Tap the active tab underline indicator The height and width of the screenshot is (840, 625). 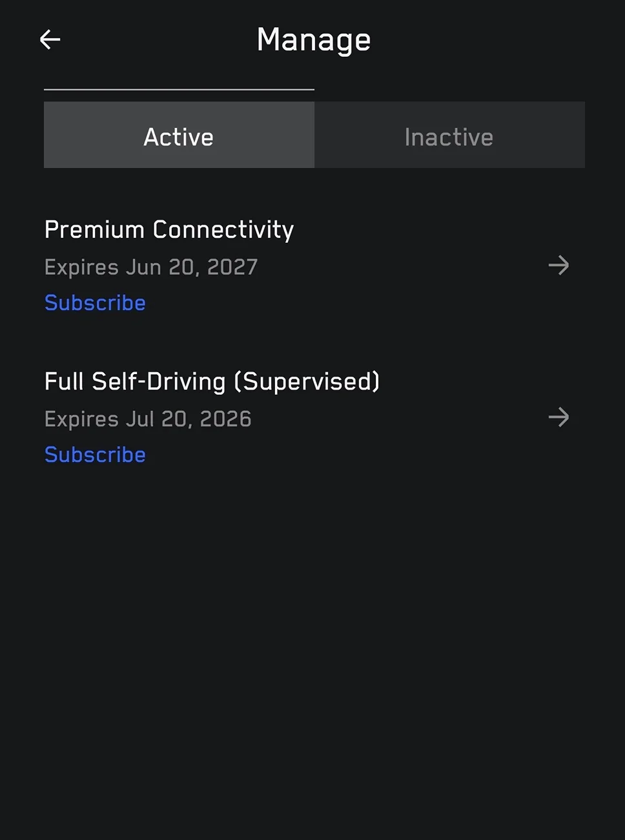pyautogui.click(x=179, y=89)
